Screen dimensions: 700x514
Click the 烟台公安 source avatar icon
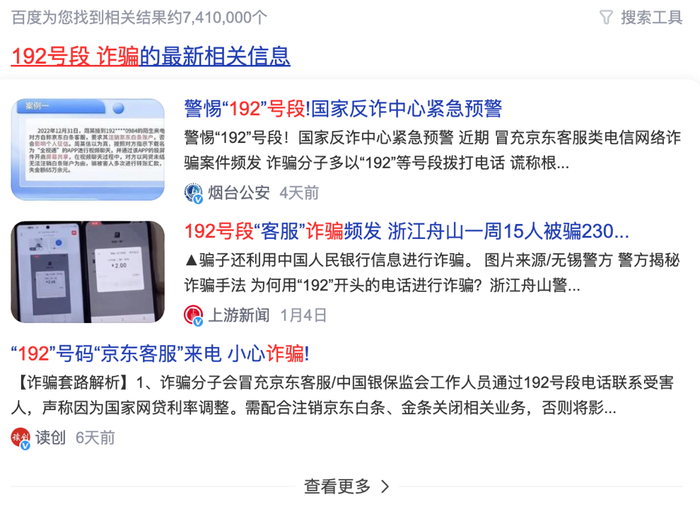[193, 193]
